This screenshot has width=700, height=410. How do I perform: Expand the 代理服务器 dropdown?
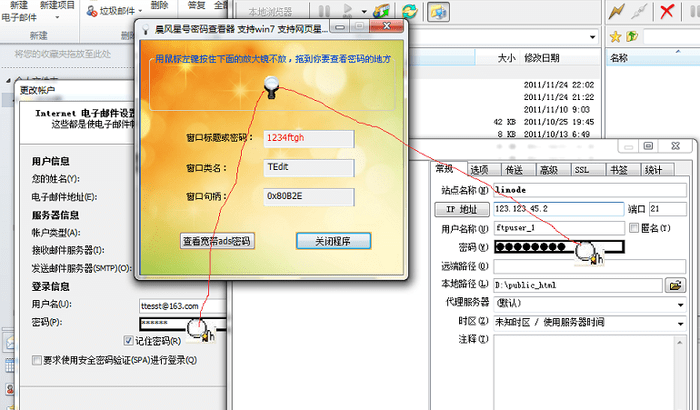coord(680,303)
